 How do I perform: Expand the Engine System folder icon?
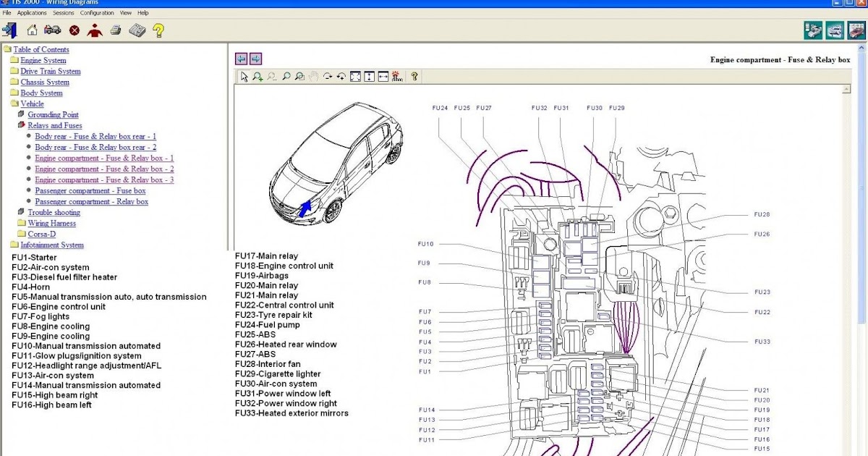point(14,60)
